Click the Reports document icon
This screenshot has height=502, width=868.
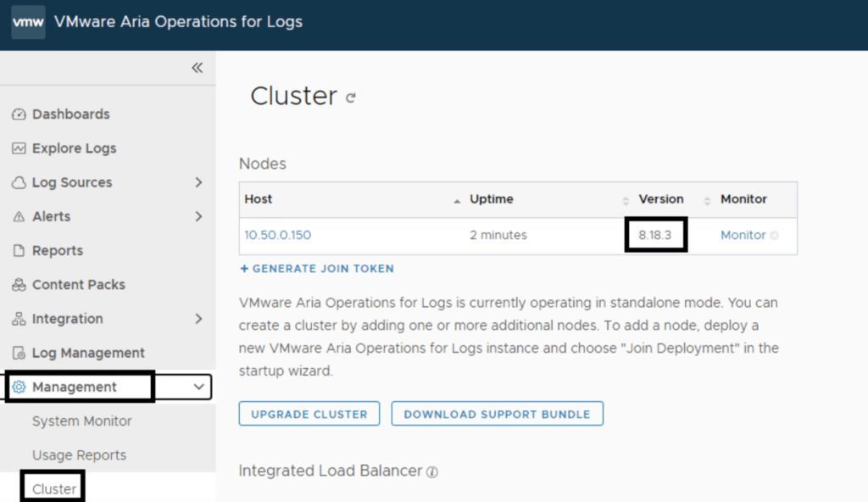(x=19, y=251)
